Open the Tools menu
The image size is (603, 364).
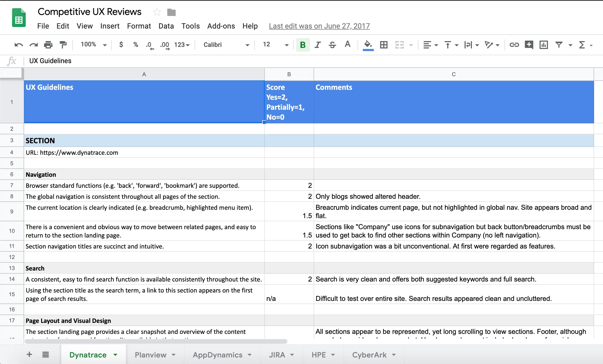pyautogui.click(x=191, y=26)
